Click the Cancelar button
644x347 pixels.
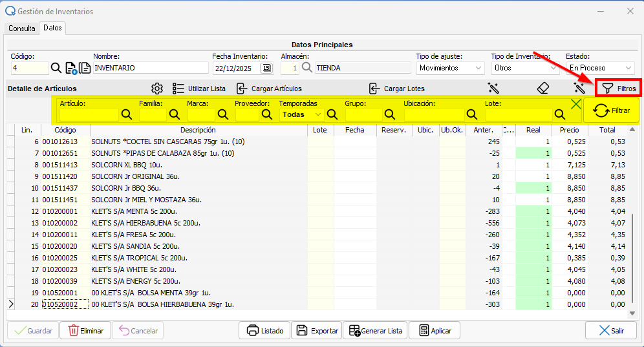point(138,331)
